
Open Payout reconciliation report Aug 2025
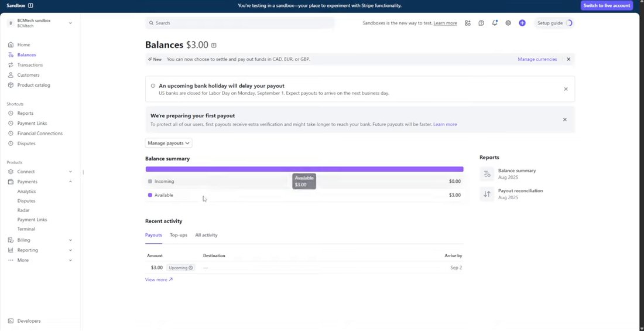[x=520, y=194]
